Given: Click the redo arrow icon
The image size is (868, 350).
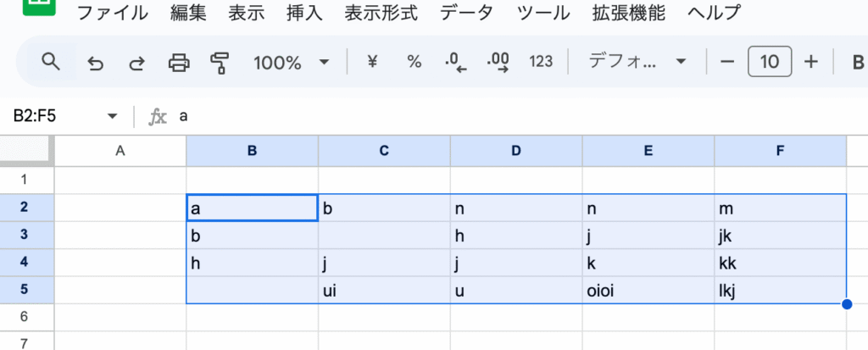Looking at the screenshot, I should (x=136, y=62).
